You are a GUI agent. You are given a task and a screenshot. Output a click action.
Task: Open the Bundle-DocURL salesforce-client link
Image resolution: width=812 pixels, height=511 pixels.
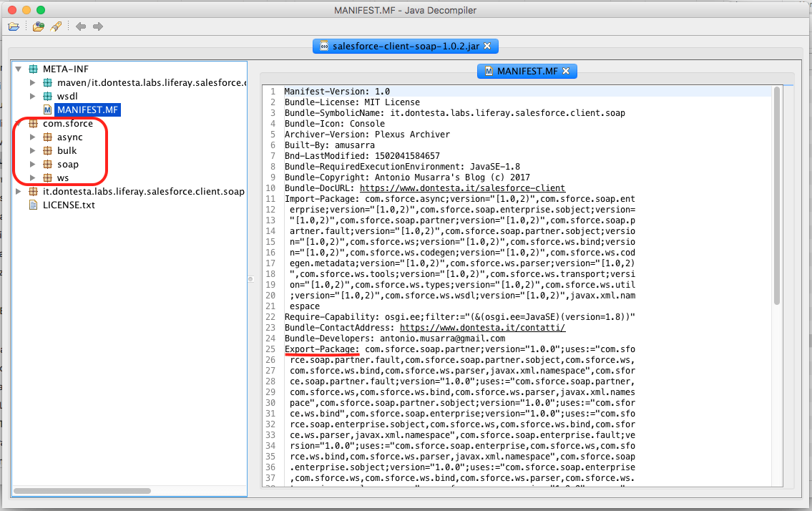pyautogui.click(x=462, y=188)
